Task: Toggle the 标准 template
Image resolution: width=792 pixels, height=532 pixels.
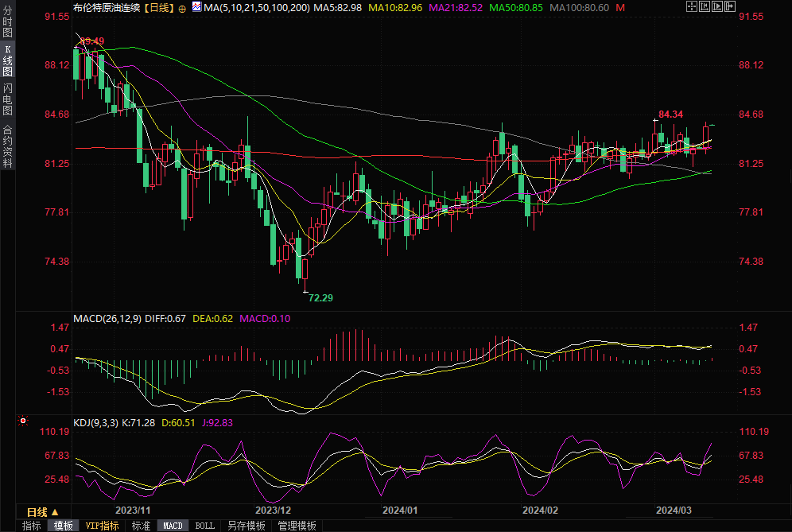Action: click(141, 526)
